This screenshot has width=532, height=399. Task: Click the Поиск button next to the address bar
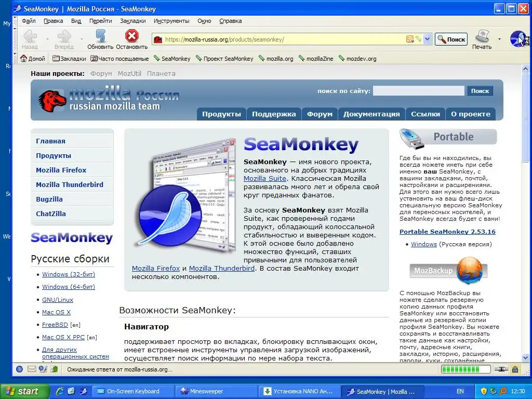[451, 39]
